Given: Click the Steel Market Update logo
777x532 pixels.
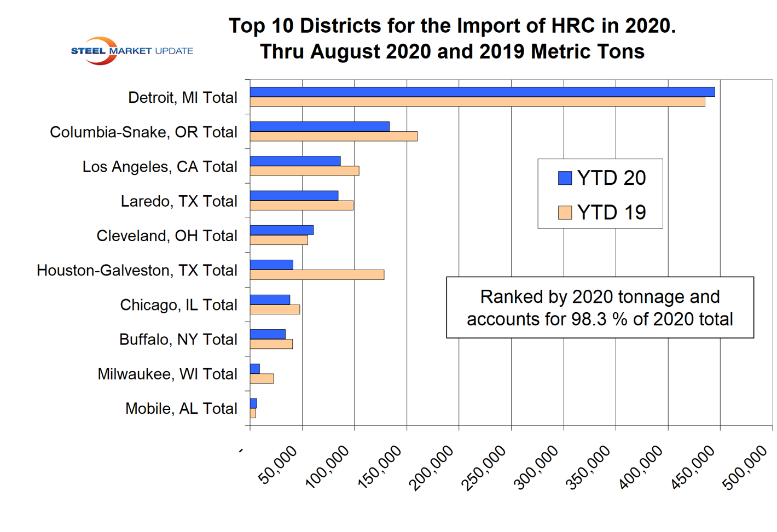Looking at the screenshot, I should [x=131, y=51].
